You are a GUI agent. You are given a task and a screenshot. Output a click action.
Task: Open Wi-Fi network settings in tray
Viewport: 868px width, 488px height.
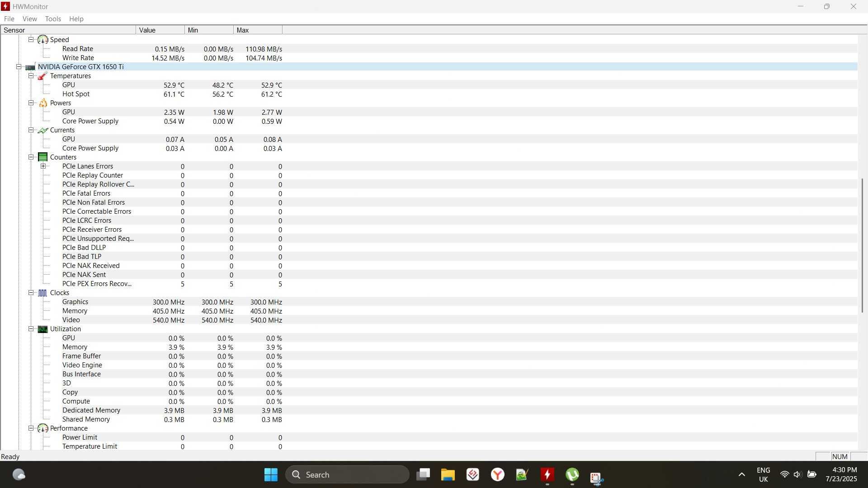click(784, 474)
